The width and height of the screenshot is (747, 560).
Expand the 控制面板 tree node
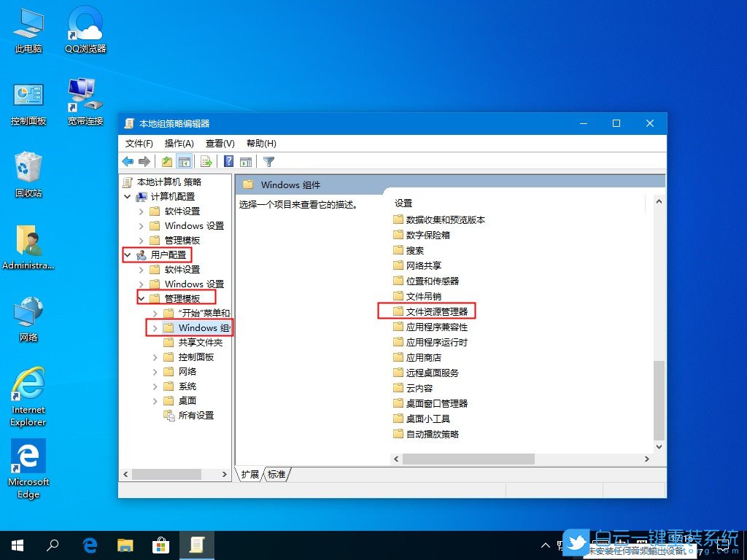[154, 357]
